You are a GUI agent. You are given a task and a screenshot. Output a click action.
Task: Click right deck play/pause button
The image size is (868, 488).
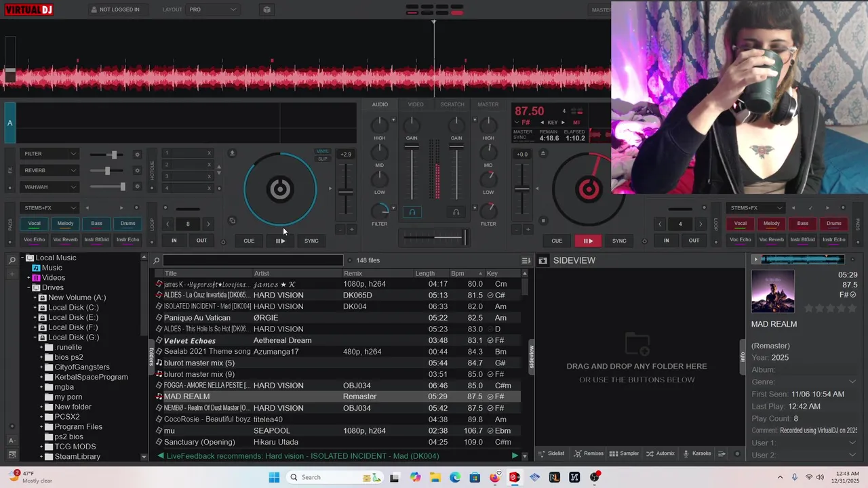(x=588, y=241)
